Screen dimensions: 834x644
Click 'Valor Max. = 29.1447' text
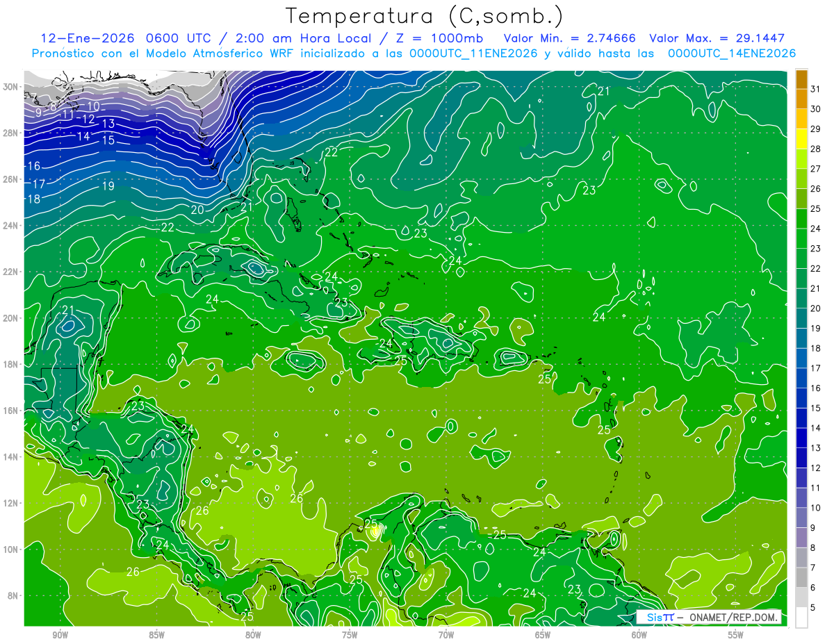tap(717, 38)
